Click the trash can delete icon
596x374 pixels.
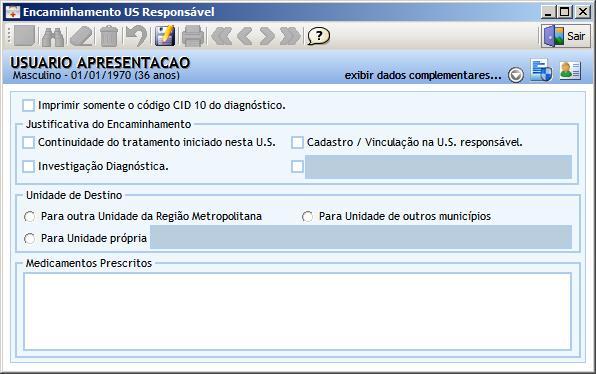point(109,36)
